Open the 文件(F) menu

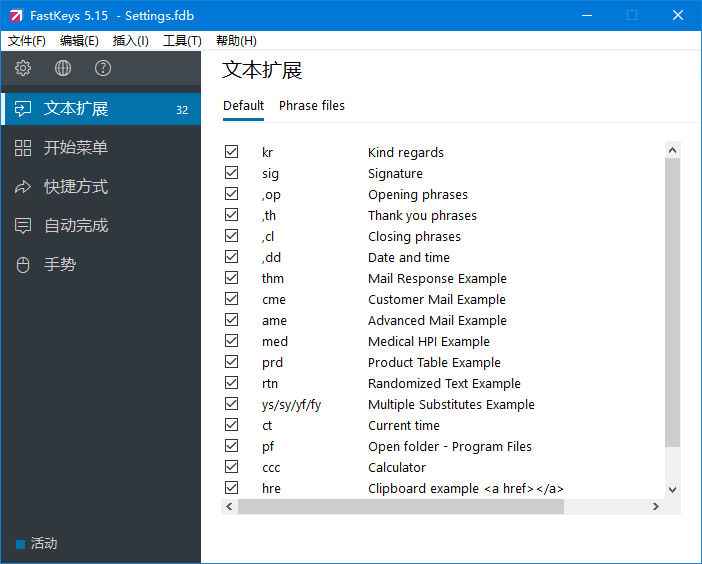click(x=27, y=41)
